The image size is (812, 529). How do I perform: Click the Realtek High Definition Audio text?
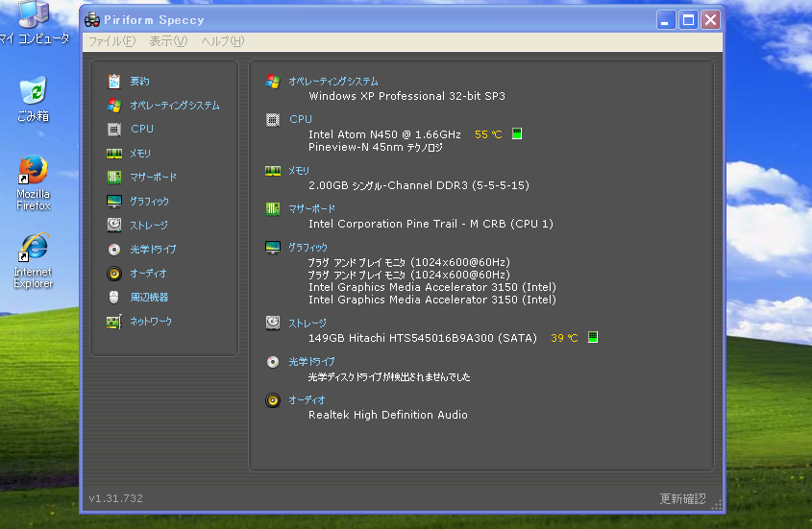pyautogui.click(x=388, y=415)
